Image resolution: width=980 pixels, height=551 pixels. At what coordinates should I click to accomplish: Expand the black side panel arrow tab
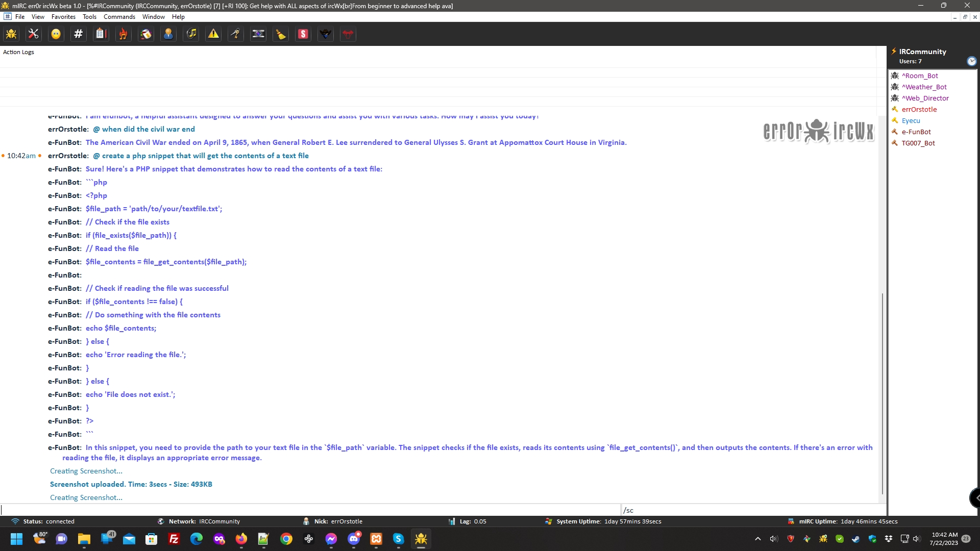[x=975, y=497]
